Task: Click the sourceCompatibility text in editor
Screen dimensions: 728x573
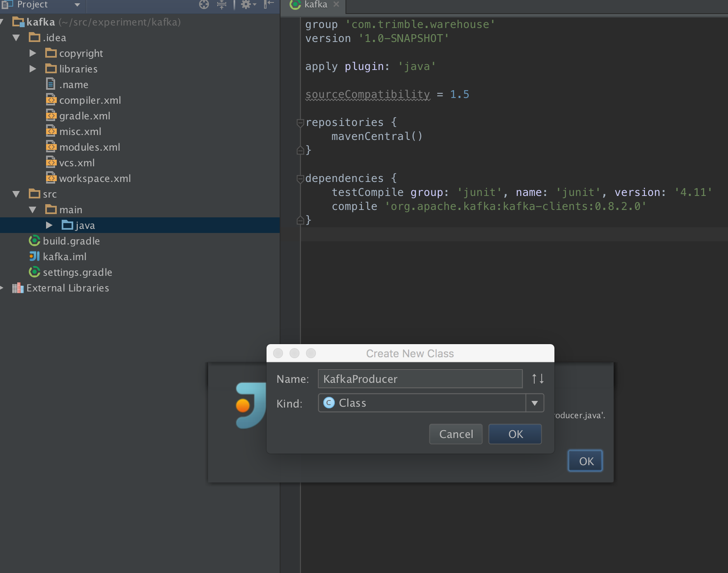Action: 368,94
